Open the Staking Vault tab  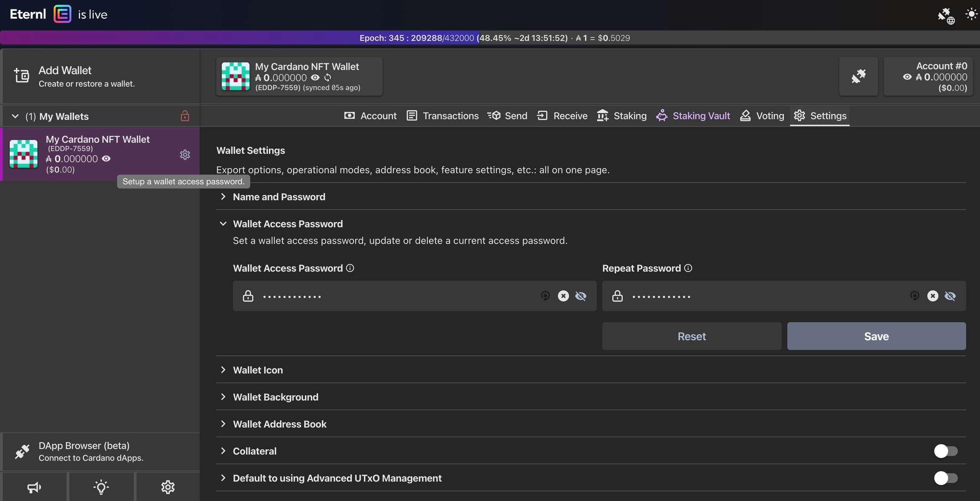[x=693, y=116]
